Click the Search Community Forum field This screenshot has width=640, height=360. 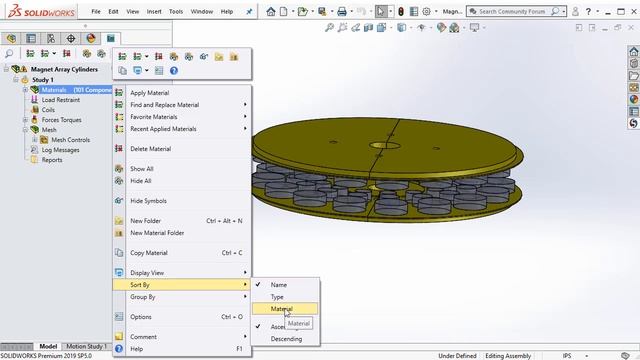[x=512, y=11]
